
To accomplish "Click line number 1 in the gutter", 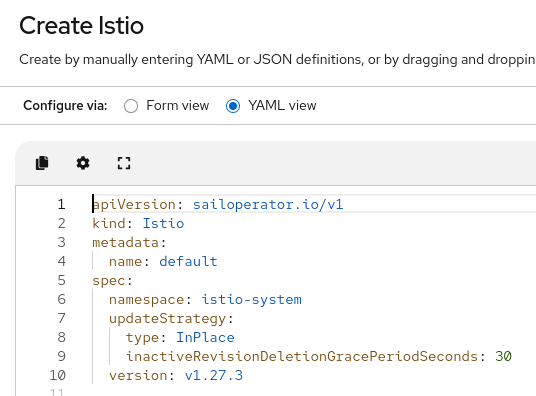I will coord(62,204).
